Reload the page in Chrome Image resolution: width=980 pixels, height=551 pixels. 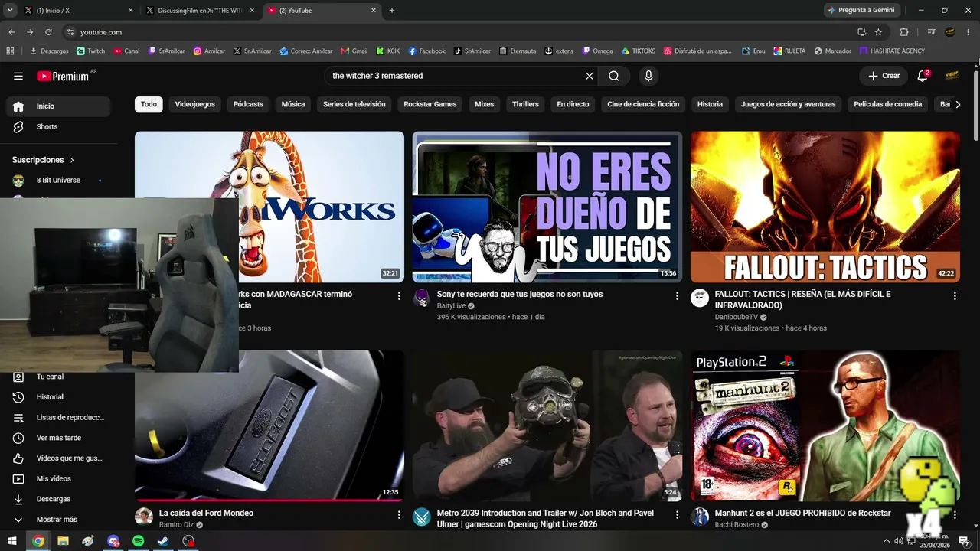48,32
